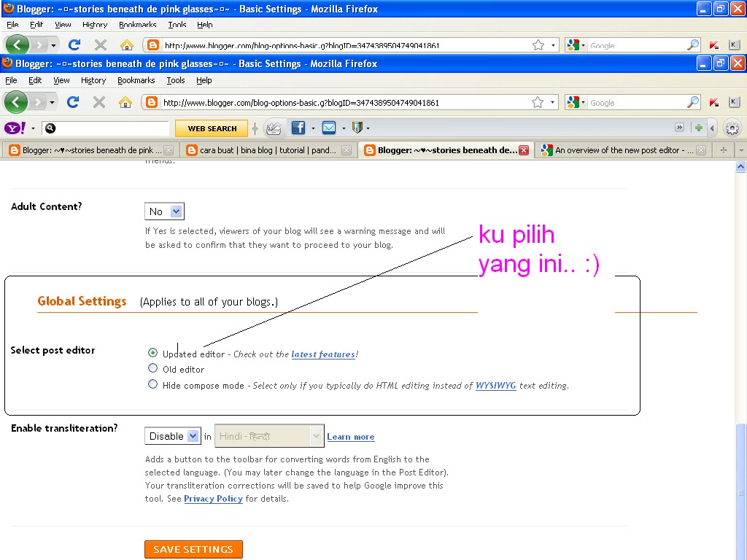Open Mail icon in the Yahoo toolbar
The height and width of the screenshot is (560, 747).
(x=329, y=128)
